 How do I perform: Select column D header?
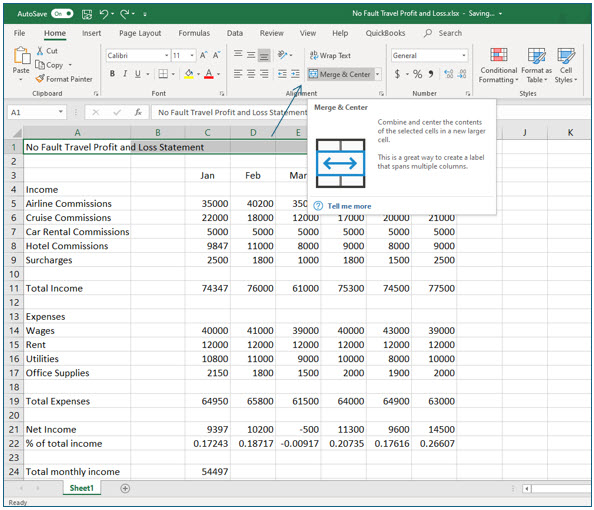(253, 133)
